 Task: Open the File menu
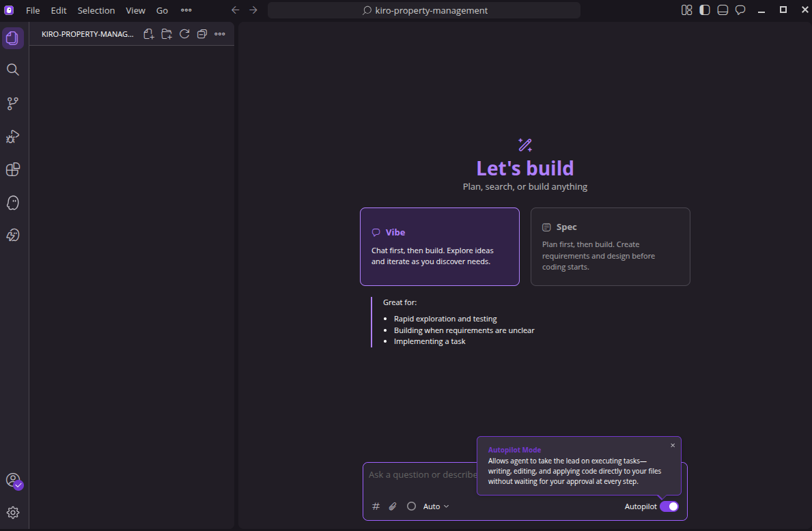click(33, 10)
